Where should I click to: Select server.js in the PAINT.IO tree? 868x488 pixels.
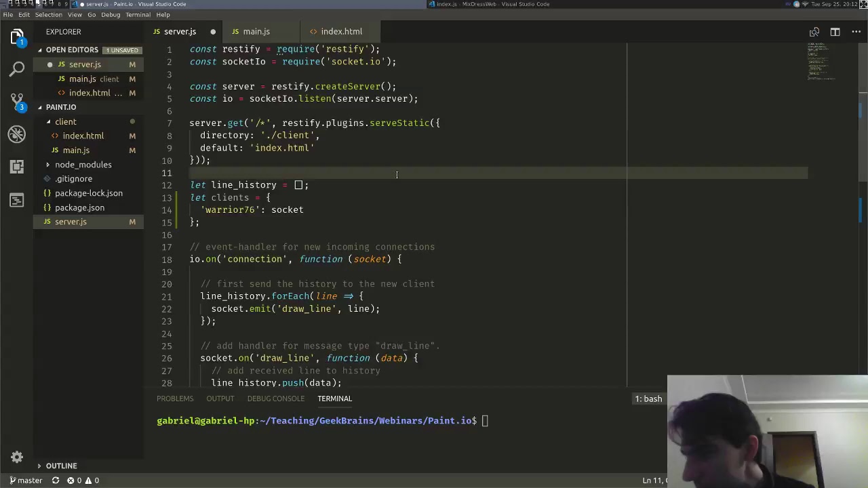(x=71, y=222)
